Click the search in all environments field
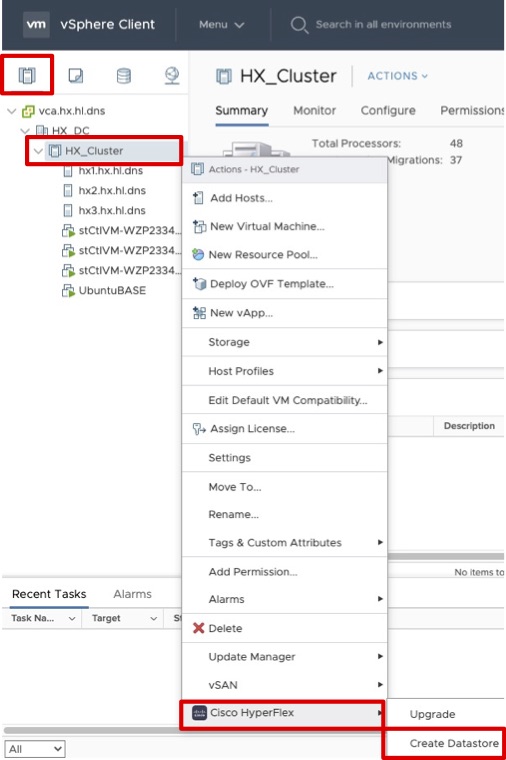 [383, 24]
